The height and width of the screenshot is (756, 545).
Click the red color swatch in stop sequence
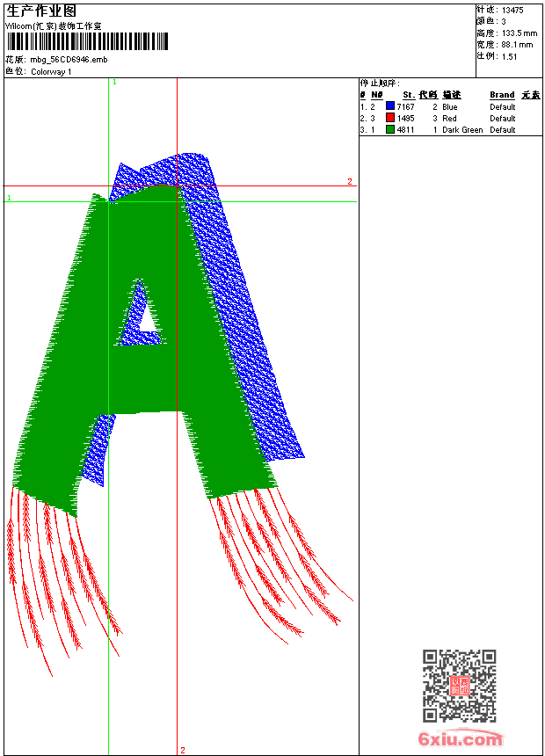[390, 118]
